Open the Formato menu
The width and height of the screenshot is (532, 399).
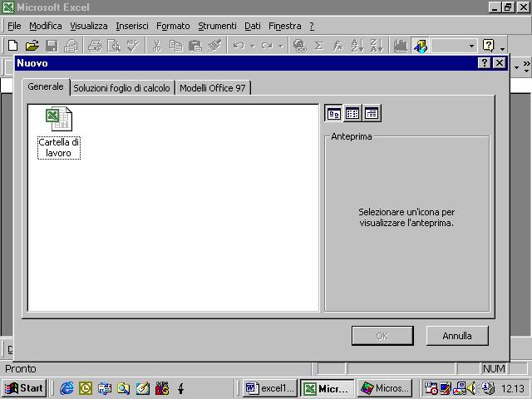click(x=173, y=26)
